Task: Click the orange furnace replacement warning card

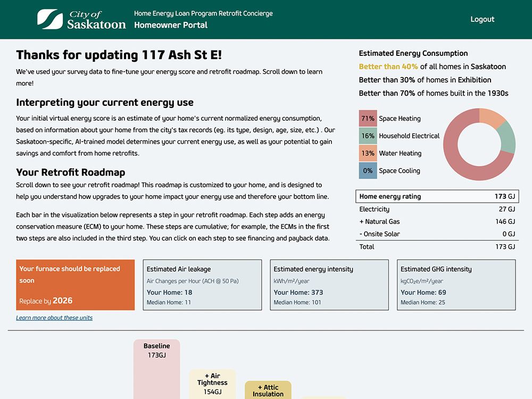Action: pyautogui.click(x=74, y=286)
